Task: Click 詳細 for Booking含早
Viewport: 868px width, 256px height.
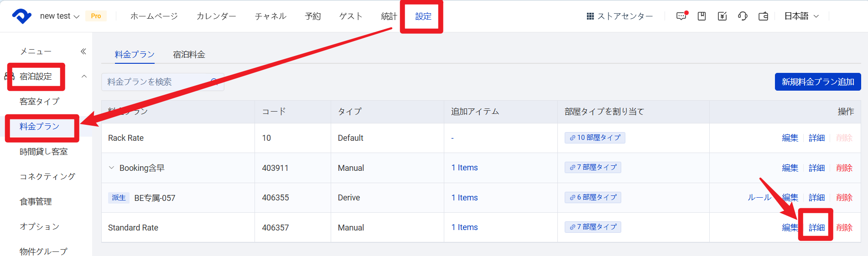Action: coord(816,168)
